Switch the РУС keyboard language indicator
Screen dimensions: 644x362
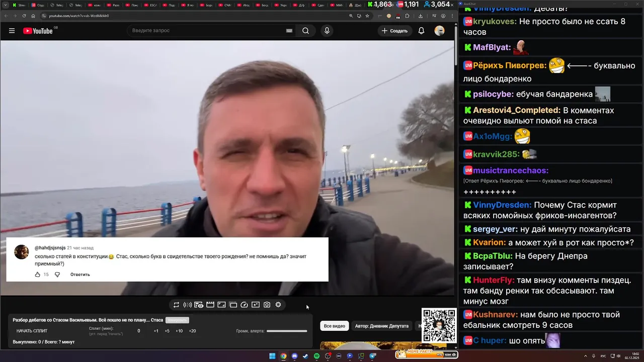coord(604,356)
